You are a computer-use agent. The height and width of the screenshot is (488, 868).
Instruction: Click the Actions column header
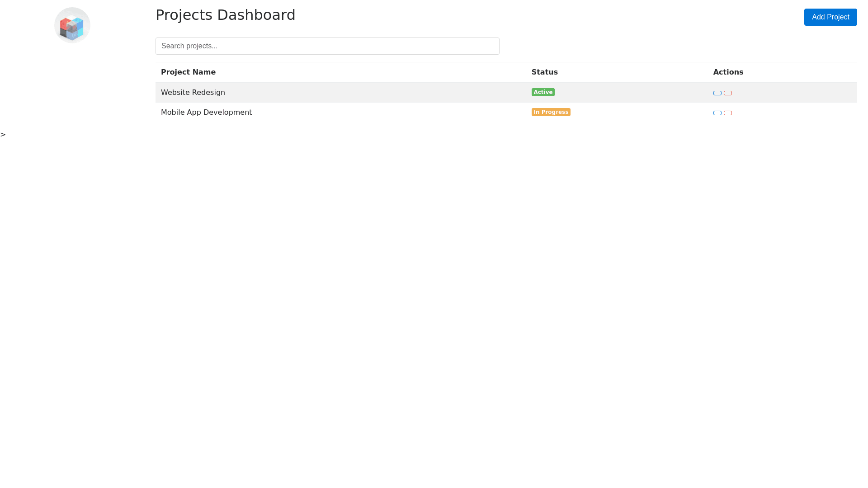pyautogui.click(x=728, y=72)
